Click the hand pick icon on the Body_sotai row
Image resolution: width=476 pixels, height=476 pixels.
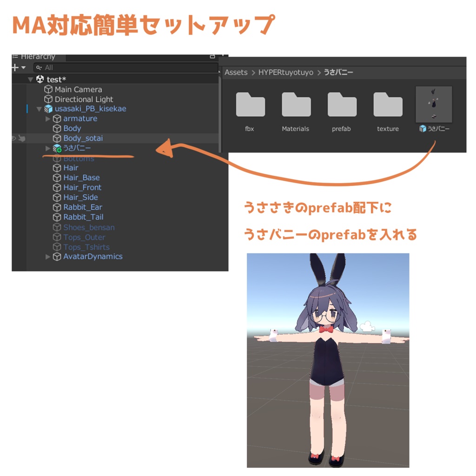click(21, 138)
